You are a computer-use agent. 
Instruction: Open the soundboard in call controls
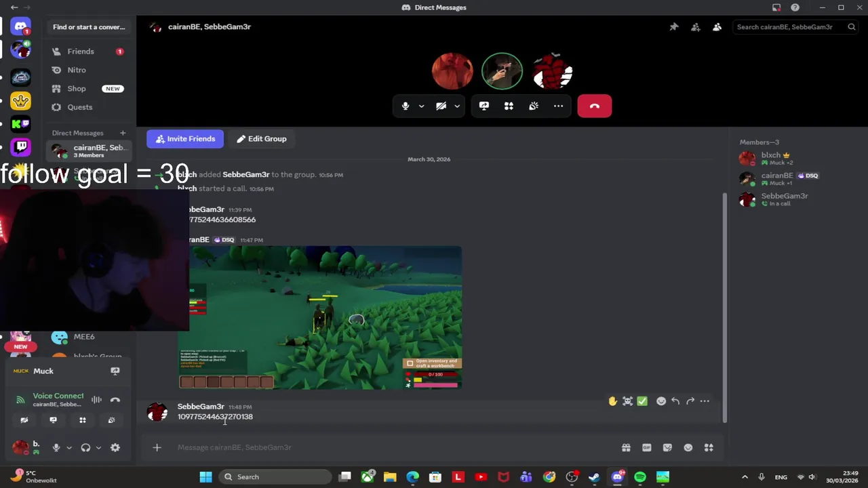(534, 106)
